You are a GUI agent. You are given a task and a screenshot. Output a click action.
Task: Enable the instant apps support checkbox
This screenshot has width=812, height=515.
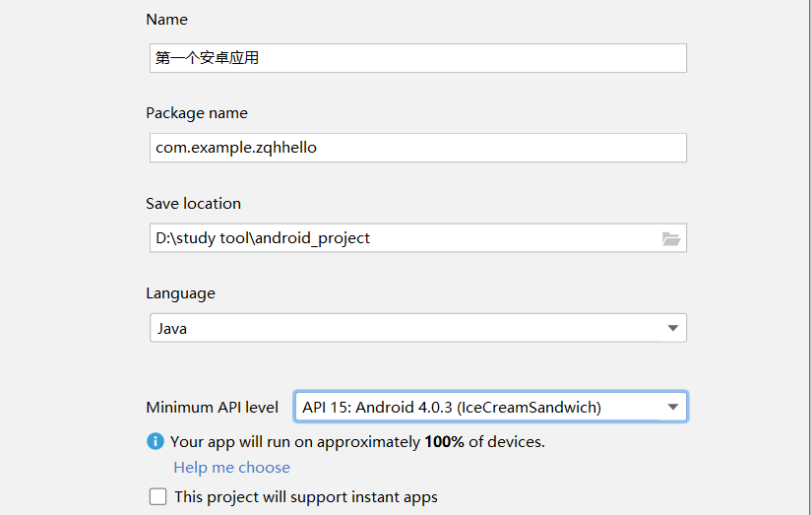point(157,496)
